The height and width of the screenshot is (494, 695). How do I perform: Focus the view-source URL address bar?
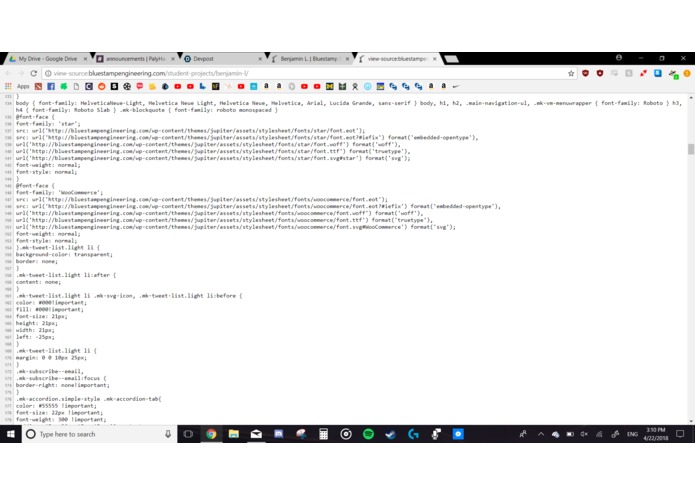coord(306,74)
